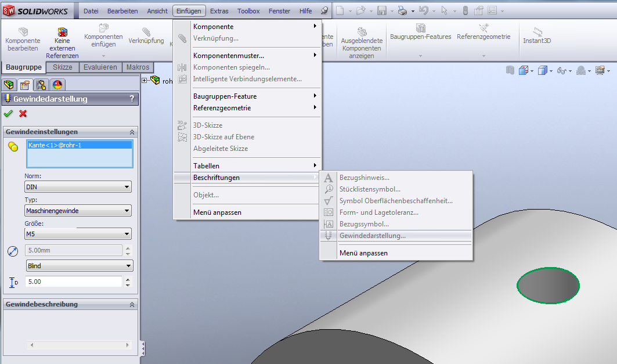Select Gewindedarstellung... in Beschriftungen submenu
This screenshot has width=617, height=364.
(372, 236)
